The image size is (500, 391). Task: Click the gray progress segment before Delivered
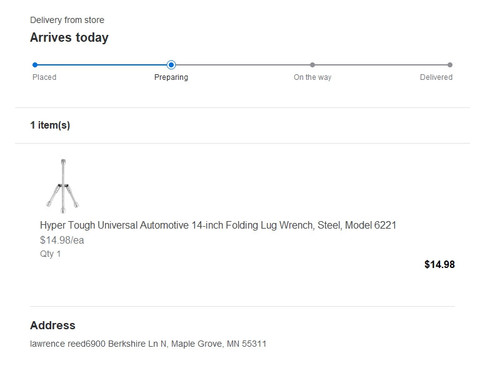pyautogui.click(x=381, y=65)
